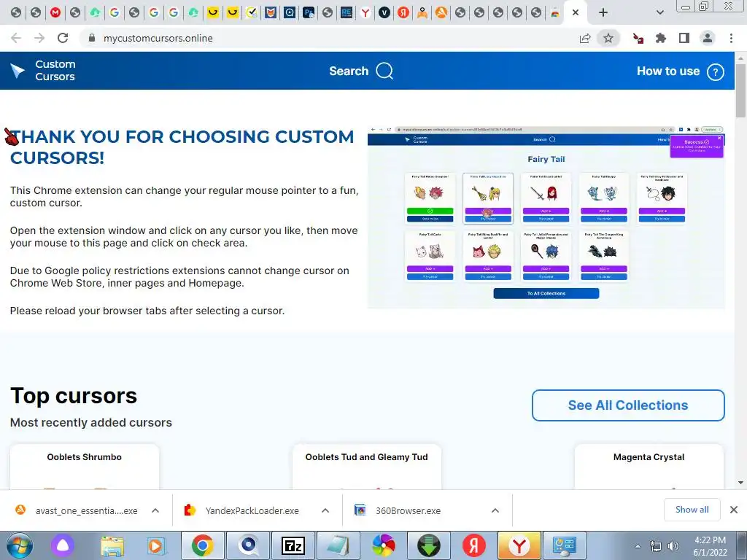
Task: Click the question mark help icon
Action: click(x=715, y=72)
